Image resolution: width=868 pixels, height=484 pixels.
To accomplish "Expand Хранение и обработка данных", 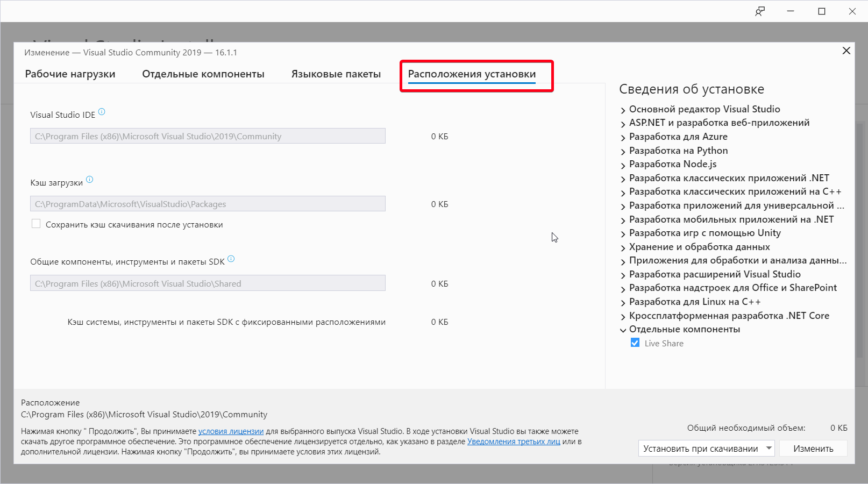I will tap(623, 248).
